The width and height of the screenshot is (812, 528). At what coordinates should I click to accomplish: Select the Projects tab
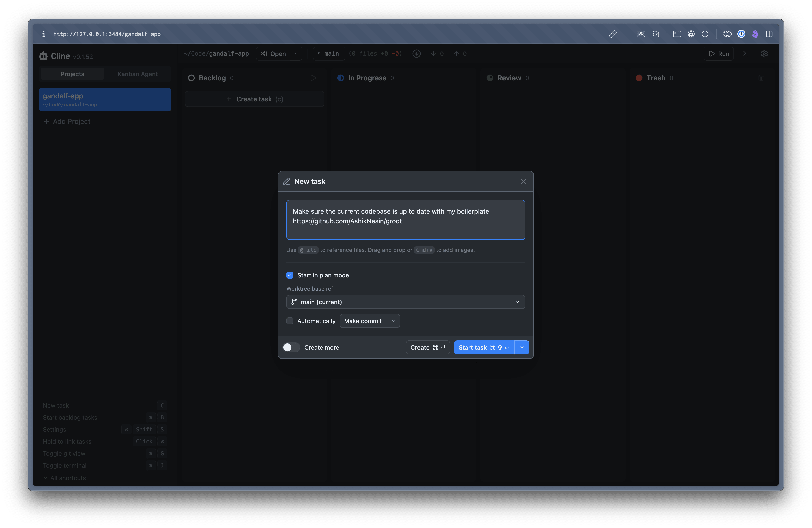(72, 74)
